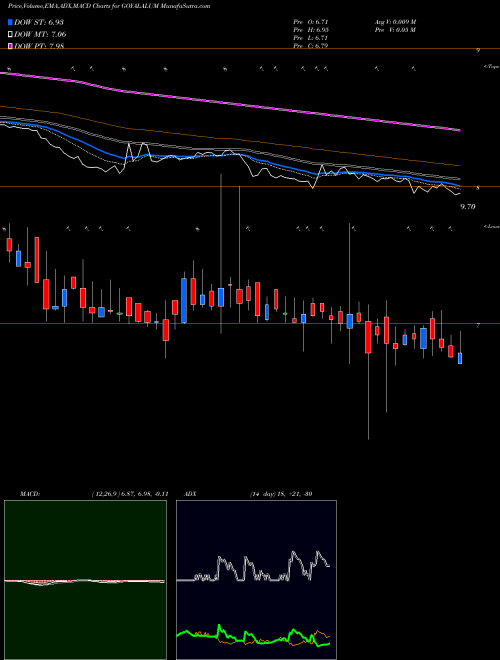This screenshot has height=660, width=500.
Task: Click the chart title mentioning GOYALALUM
Action: coord(109,6)
